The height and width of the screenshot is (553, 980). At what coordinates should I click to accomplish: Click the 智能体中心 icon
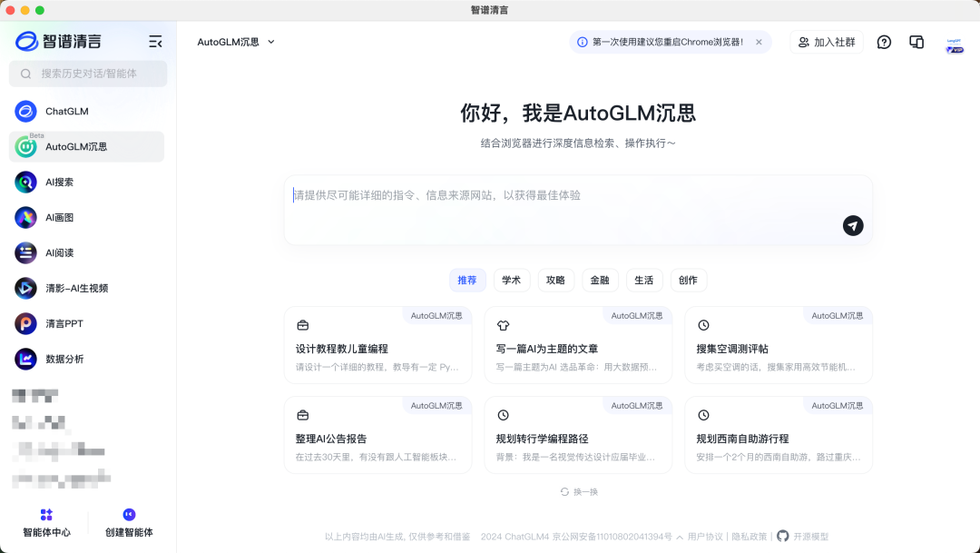pos(46,514)
